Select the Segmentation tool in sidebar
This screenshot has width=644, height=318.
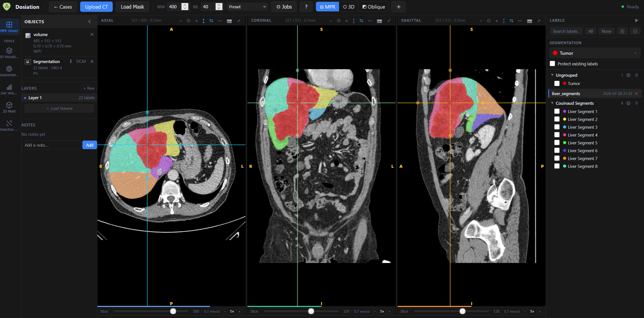(9, 71)
